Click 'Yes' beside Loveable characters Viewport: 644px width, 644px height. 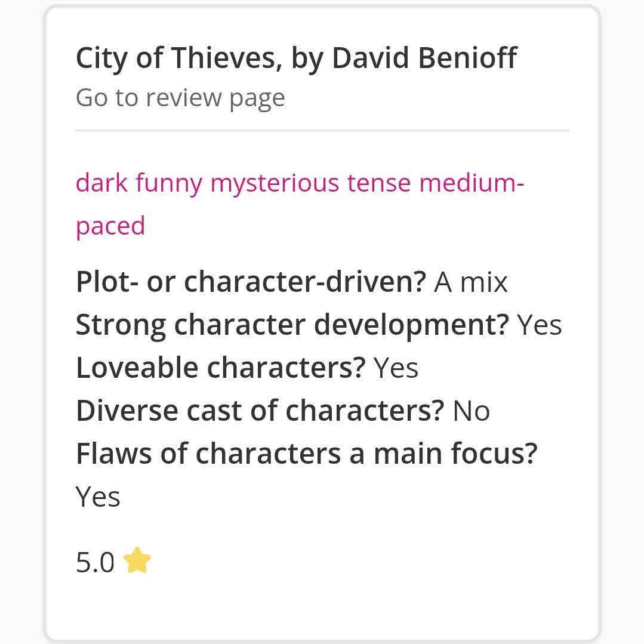[396, 368]
